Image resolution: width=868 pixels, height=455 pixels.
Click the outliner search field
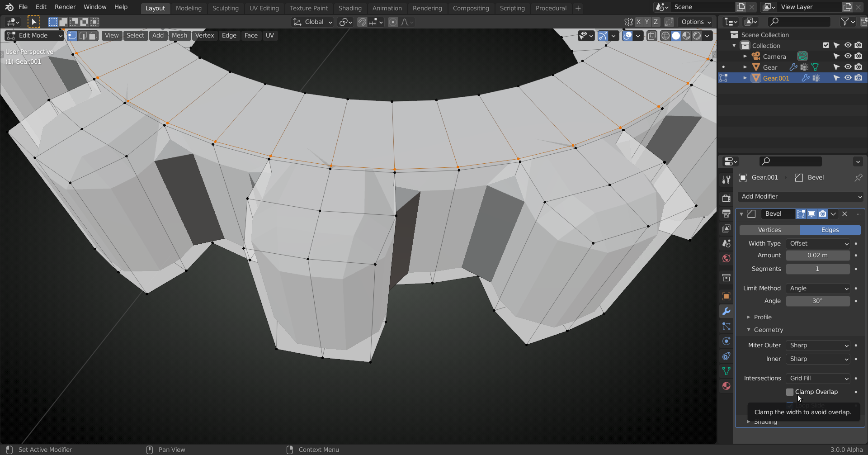coord(799,21)
